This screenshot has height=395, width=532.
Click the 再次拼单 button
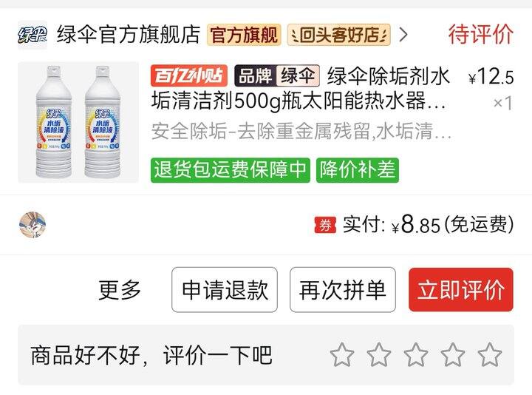click(x=343, y=290)
